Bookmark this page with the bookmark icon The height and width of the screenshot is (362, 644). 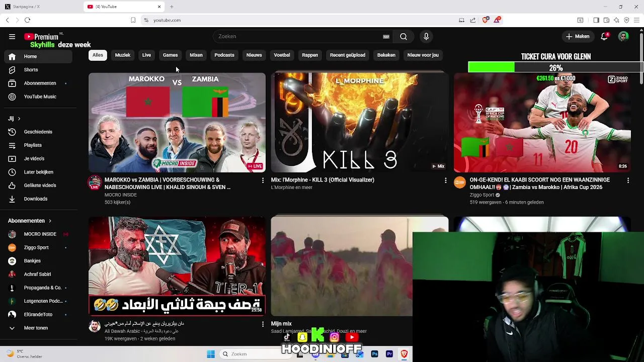[133, 20]
